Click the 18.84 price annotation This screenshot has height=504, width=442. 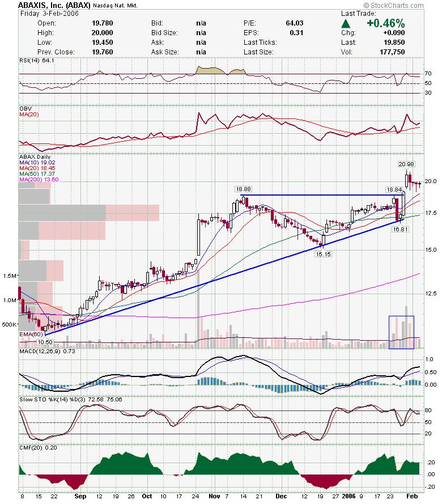[394, 190]
